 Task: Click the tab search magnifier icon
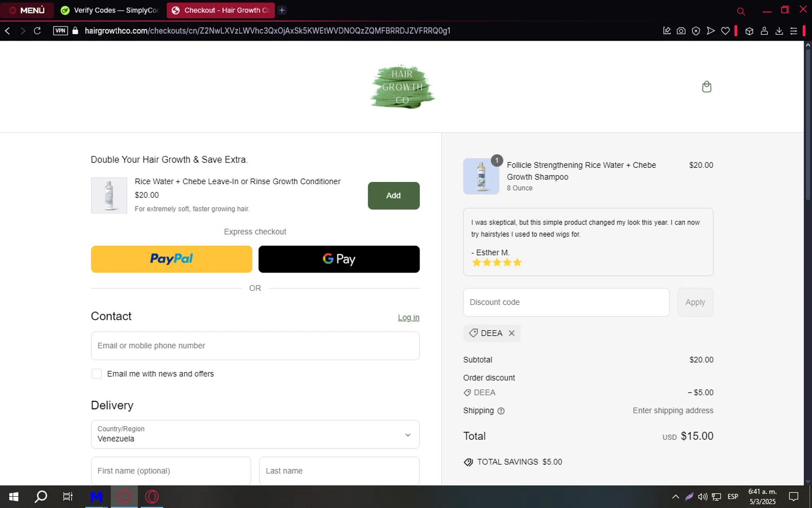click(741, 11)
